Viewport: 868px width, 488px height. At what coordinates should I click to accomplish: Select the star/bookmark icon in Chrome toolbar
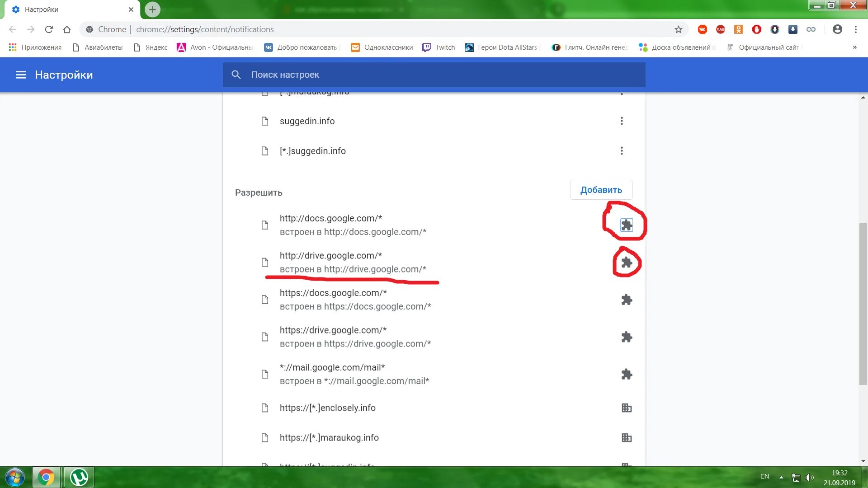pos(679,29)
